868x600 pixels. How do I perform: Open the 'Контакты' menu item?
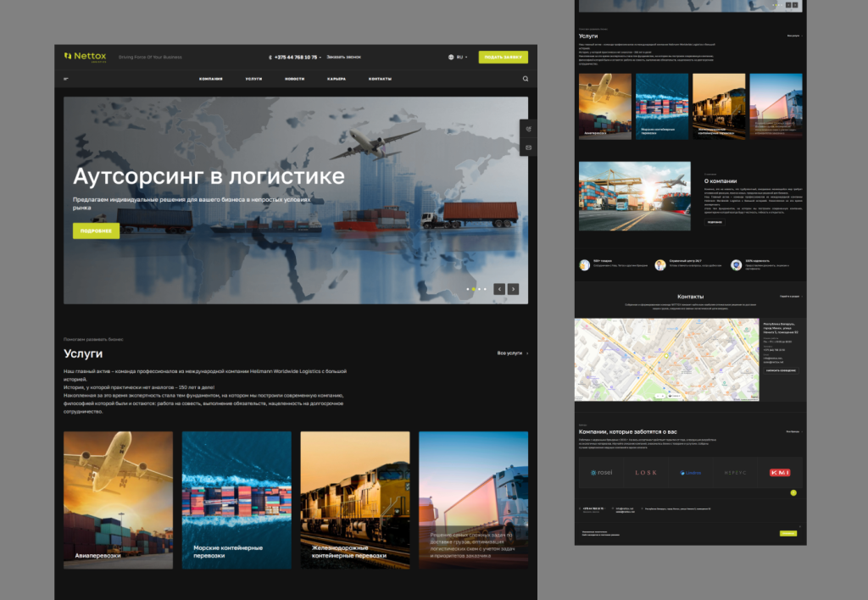pos(380,79)
